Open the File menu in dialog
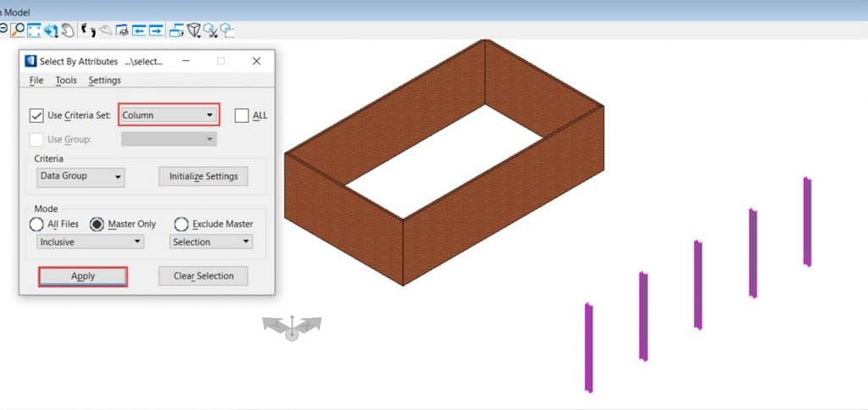Screen dimensions: 868x410 click(36, 80)
